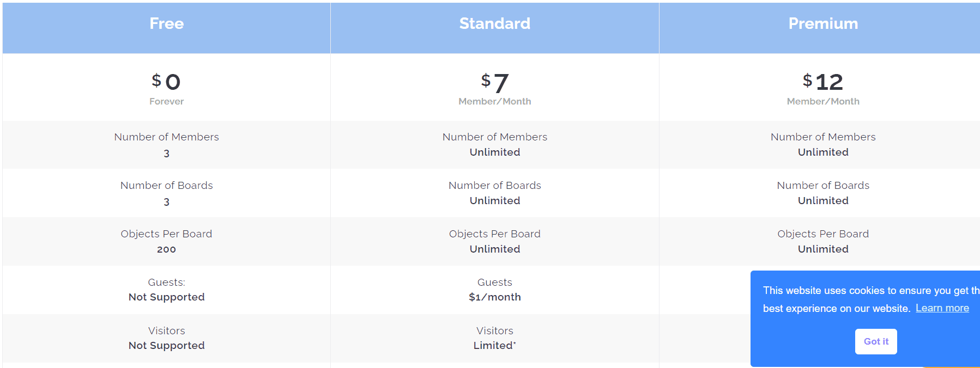This screenshot has width=980, height=368.
Task: Select the Free plan header
Action: (x=166, y=24)
